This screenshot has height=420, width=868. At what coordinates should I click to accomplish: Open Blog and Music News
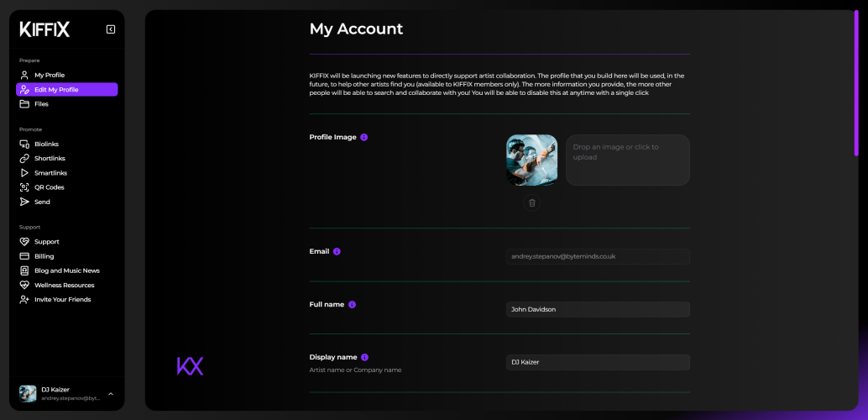(67, 270)
